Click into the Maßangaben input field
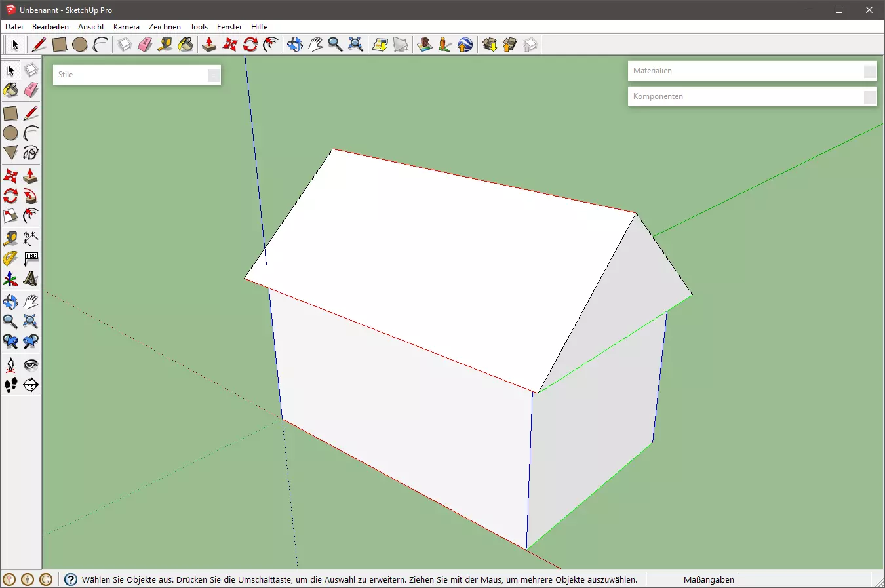The image size is (885, 588). pyautogui.click(x=803, y=579)
